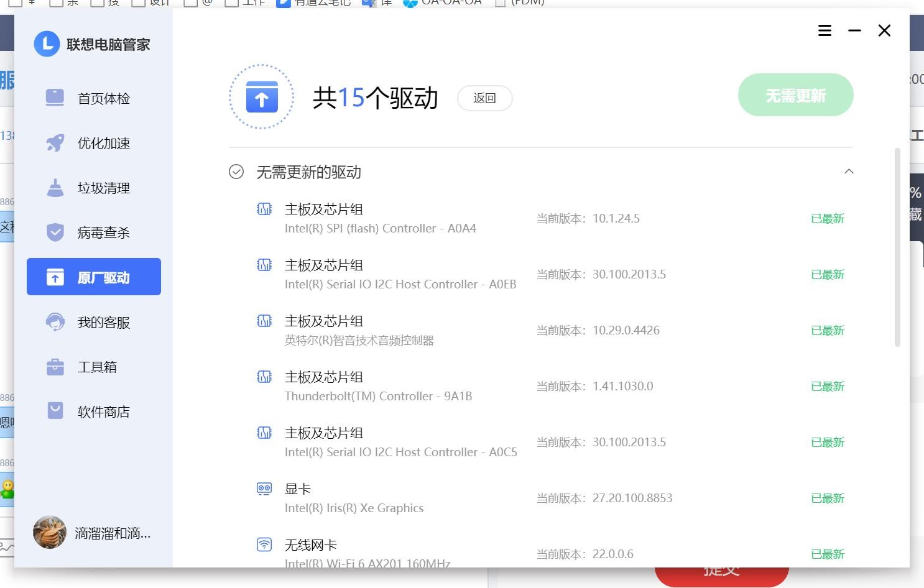Click the 返回 button

click(485, 98)
